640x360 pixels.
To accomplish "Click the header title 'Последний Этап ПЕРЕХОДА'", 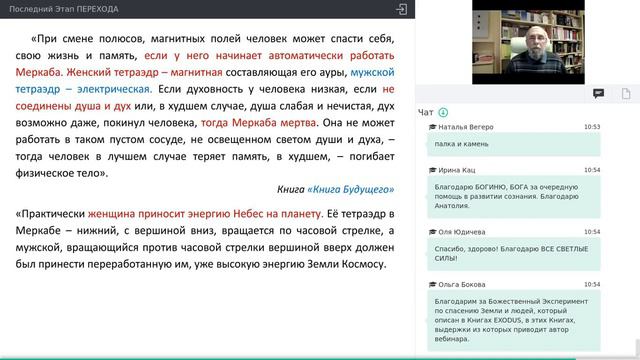I will click(64, 9).
